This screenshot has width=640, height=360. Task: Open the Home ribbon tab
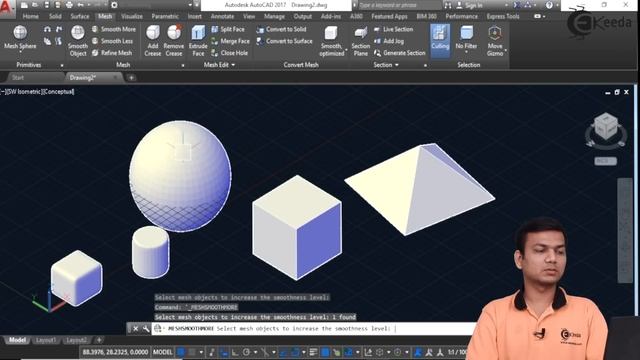(x=30, y=16)
